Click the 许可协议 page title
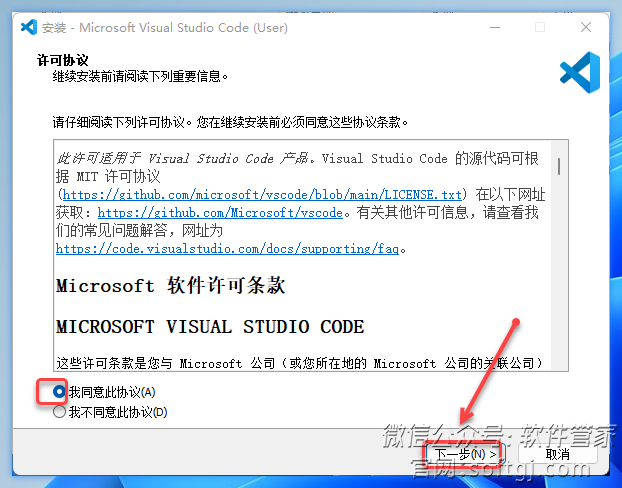 click(x=63, y=60)
